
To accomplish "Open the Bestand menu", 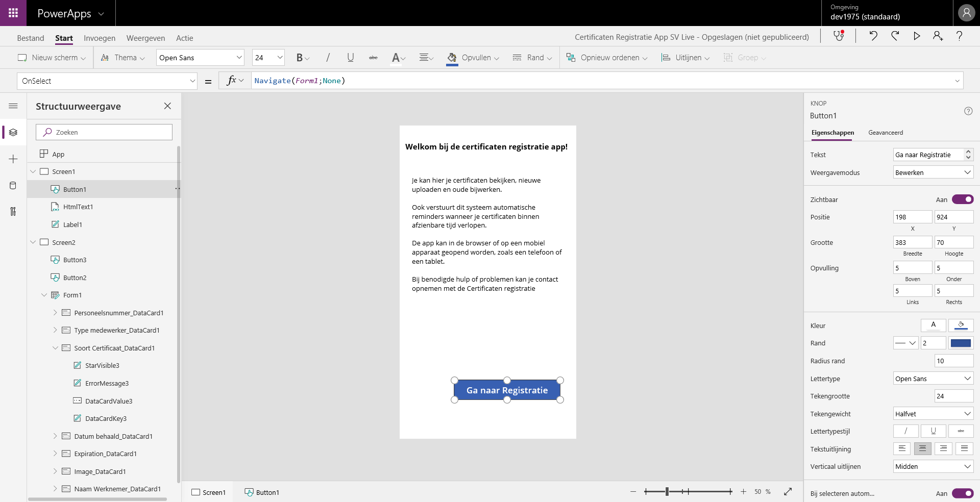I will (x=31, y=38).
